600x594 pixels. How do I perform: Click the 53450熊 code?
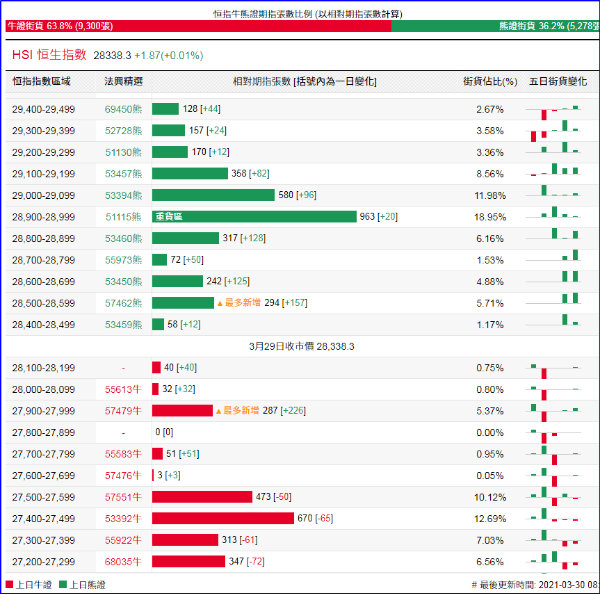(123, 282)
